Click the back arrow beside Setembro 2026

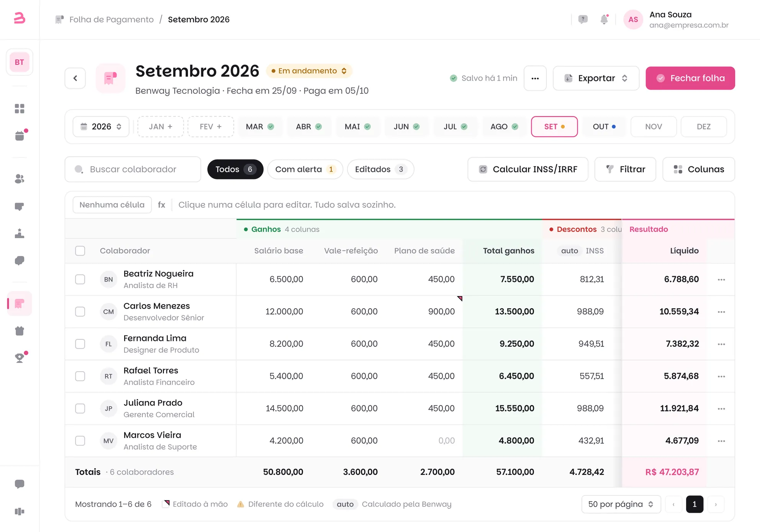click(x=75, y=78)
